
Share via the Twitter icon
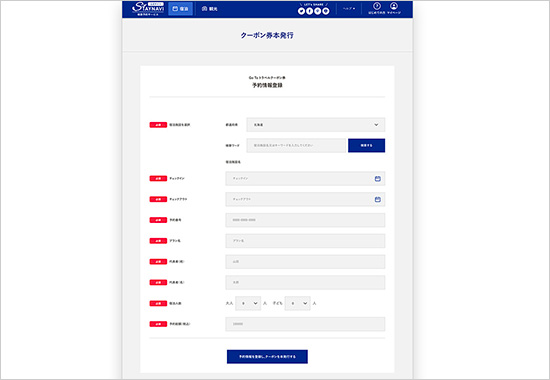click(301, 11)
